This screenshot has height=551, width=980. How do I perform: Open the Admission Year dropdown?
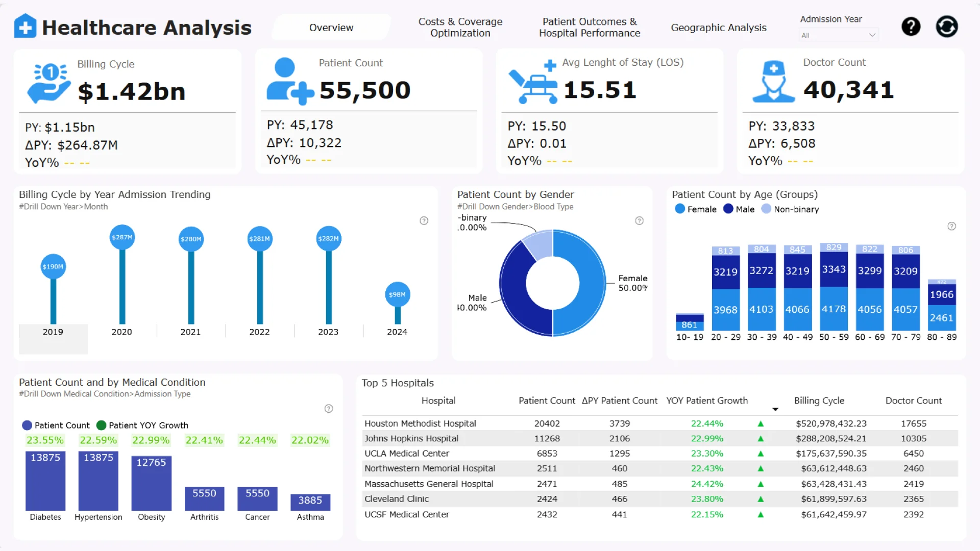[x=838, y=35]
